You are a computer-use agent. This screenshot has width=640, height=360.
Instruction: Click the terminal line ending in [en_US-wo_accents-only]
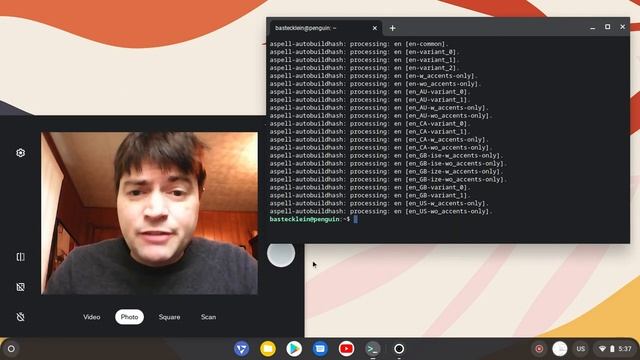(381, 211)
